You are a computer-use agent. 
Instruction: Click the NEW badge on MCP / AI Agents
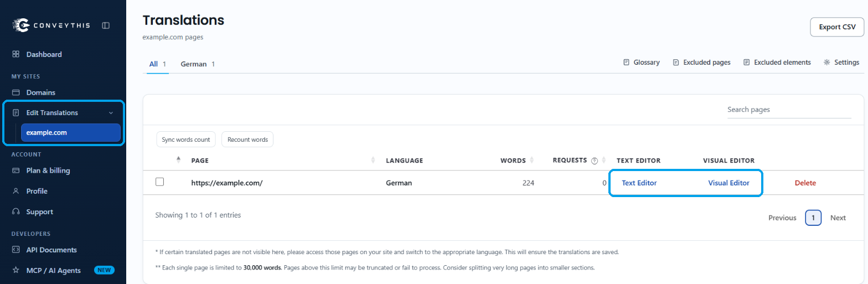(x=104, y=270)
